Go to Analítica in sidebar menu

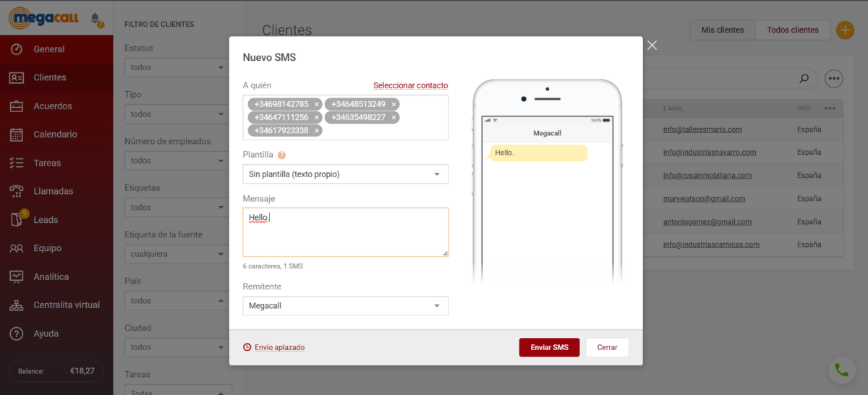tap(51, 277)
